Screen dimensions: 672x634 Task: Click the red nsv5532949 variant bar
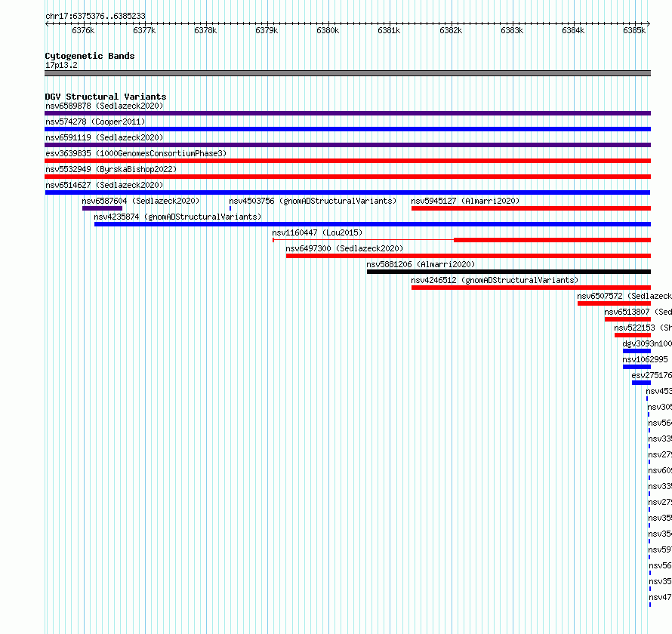tap(347, 177)
